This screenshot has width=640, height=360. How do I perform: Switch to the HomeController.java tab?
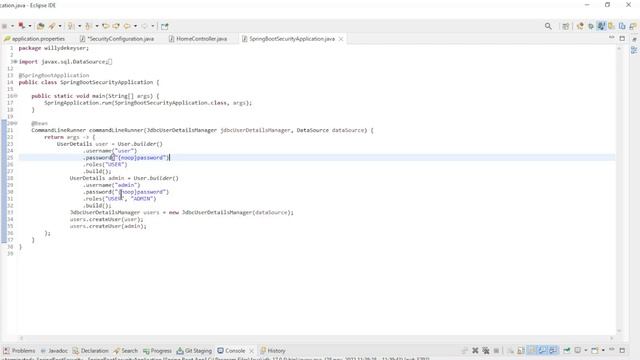pyautogui.click(x=198, y=39)
